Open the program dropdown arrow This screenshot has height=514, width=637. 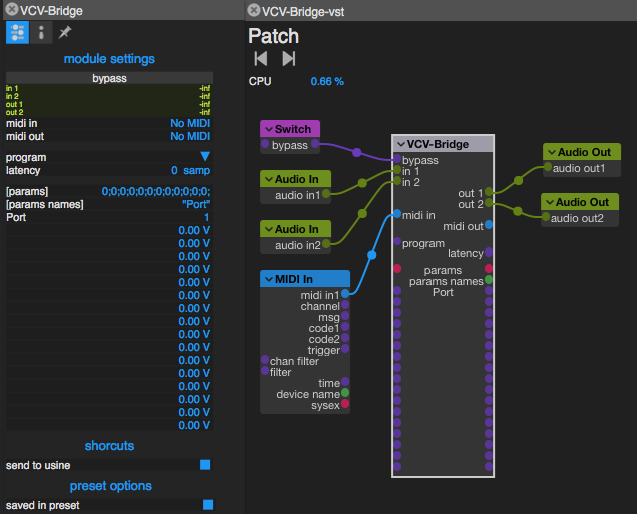click(205, 156)
